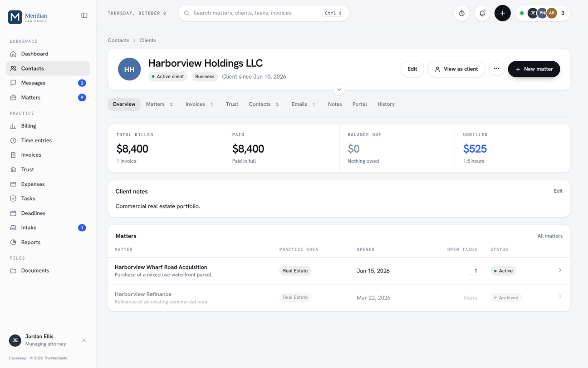Screen dimensions: 588x368
Task: Open Invoices in the sidebar
Action: click(x=48, y=155)
